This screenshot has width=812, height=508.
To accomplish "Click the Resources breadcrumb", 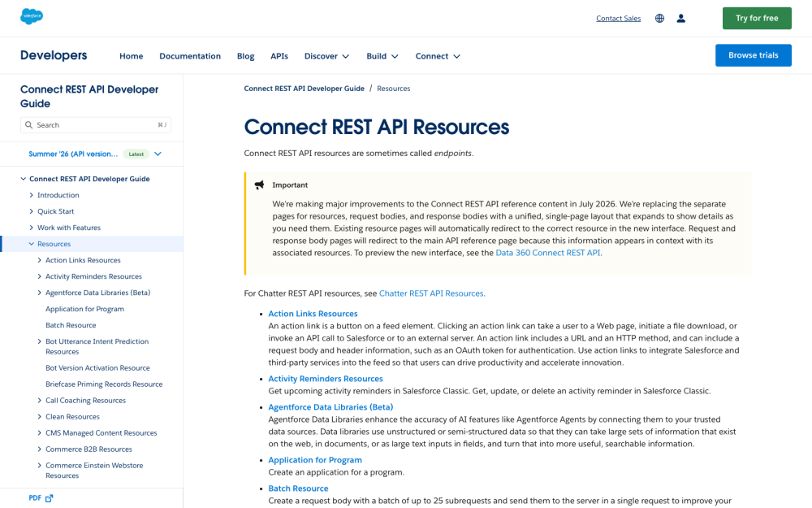I will tap(394, 89).
